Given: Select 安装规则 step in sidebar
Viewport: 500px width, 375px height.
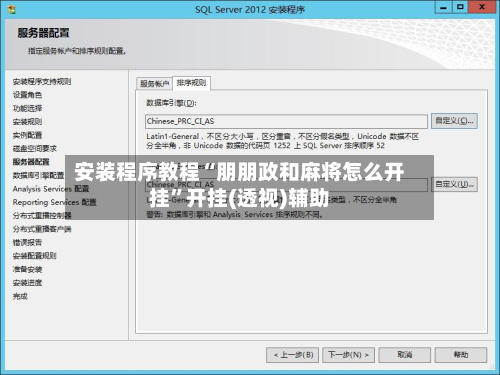Looking at the screenshot, I should tap(27, 122).
